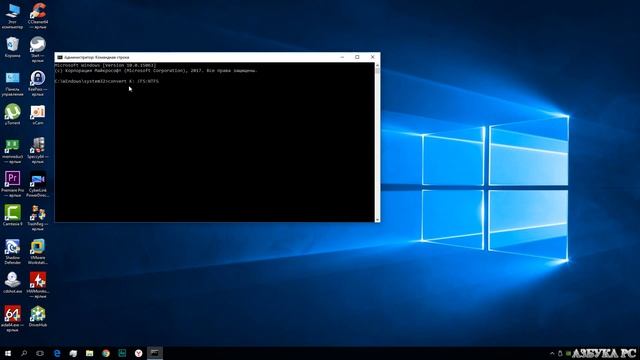
Task: Select the Speccy64 shortcut icon
Action: tap(38, 151)
